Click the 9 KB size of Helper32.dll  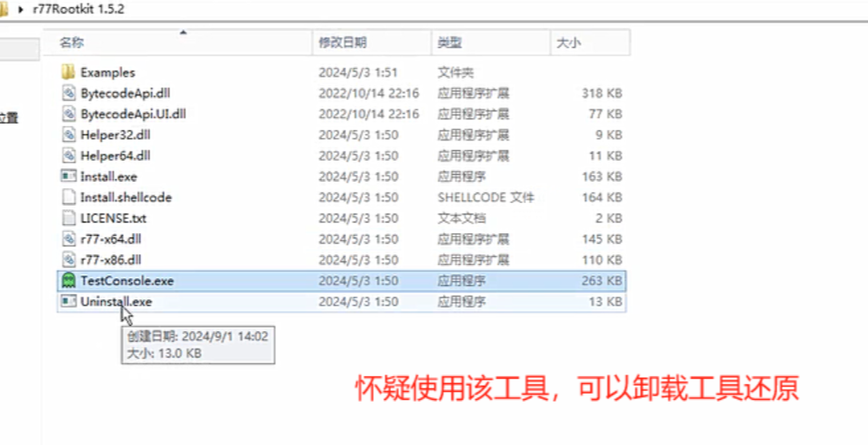click(610, 135)
